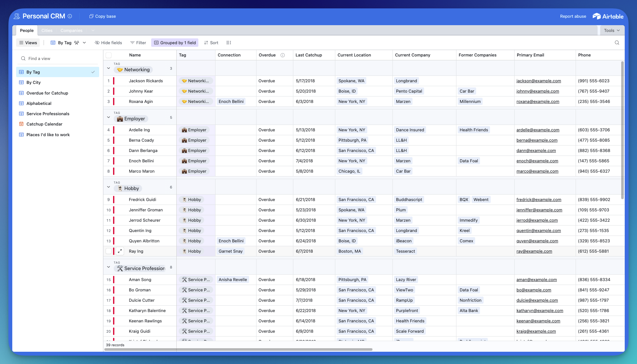637x364 pixels.
Task: Click the search magnifier icon
Action: click(x=617, y=43)
